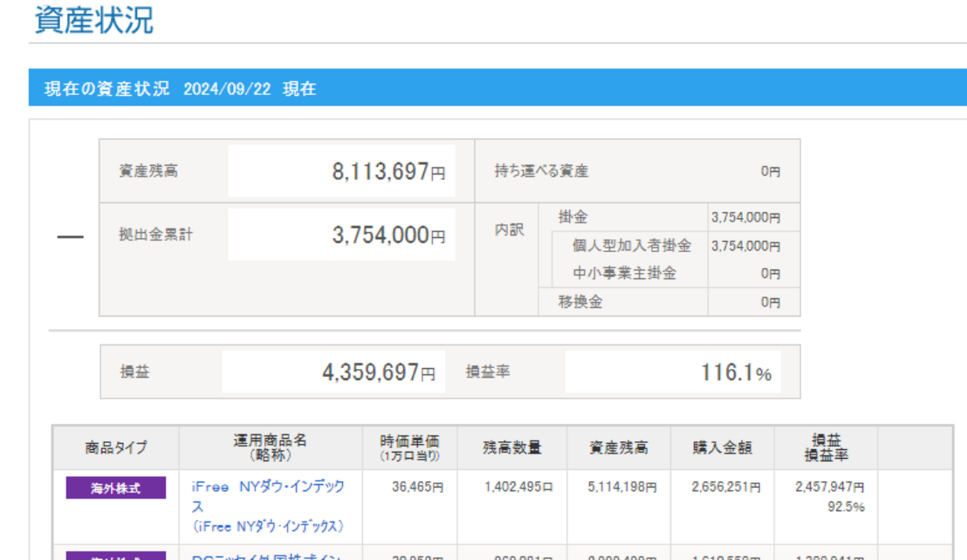Viewport: 967px width, 560px height.
Task: Select the 36,465円 unit price cell
Action: (x=418, y=488)
